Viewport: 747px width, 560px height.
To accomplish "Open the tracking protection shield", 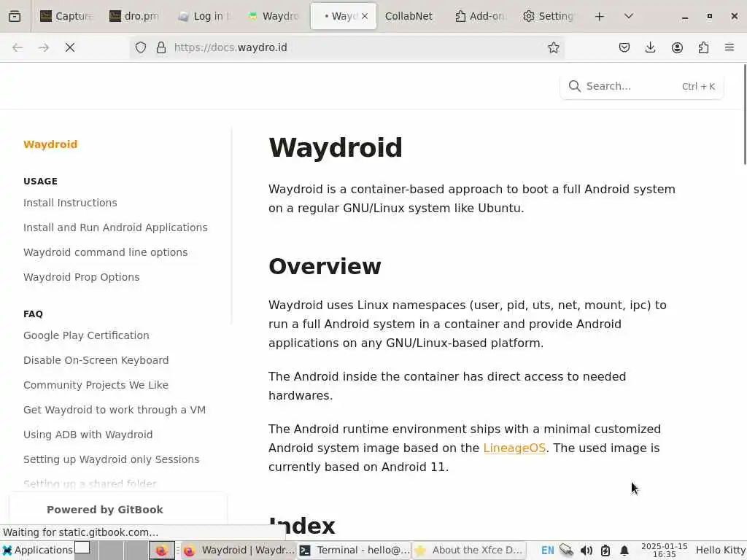I will point(141,47).
